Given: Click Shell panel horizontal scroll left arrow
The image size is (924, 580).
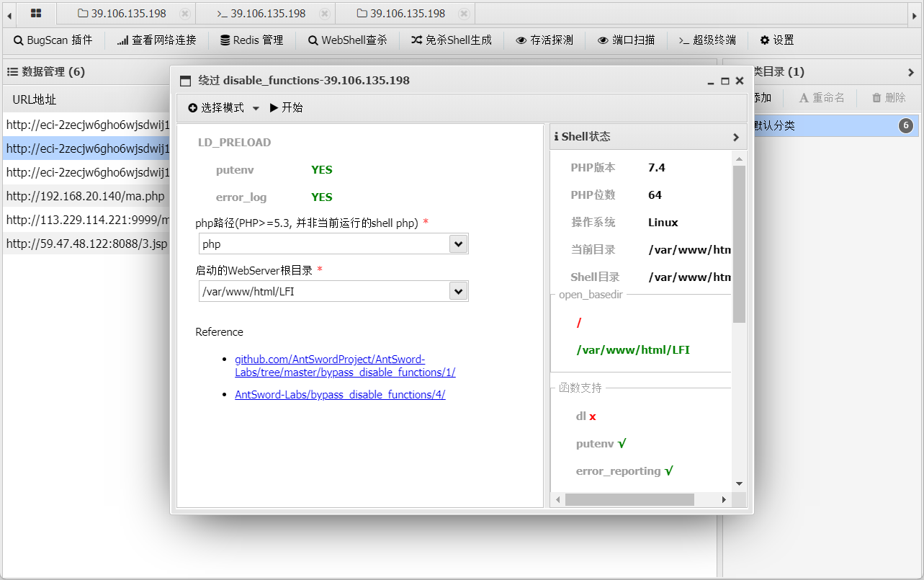Looking at the screenshot, I should tap(557, 499).
